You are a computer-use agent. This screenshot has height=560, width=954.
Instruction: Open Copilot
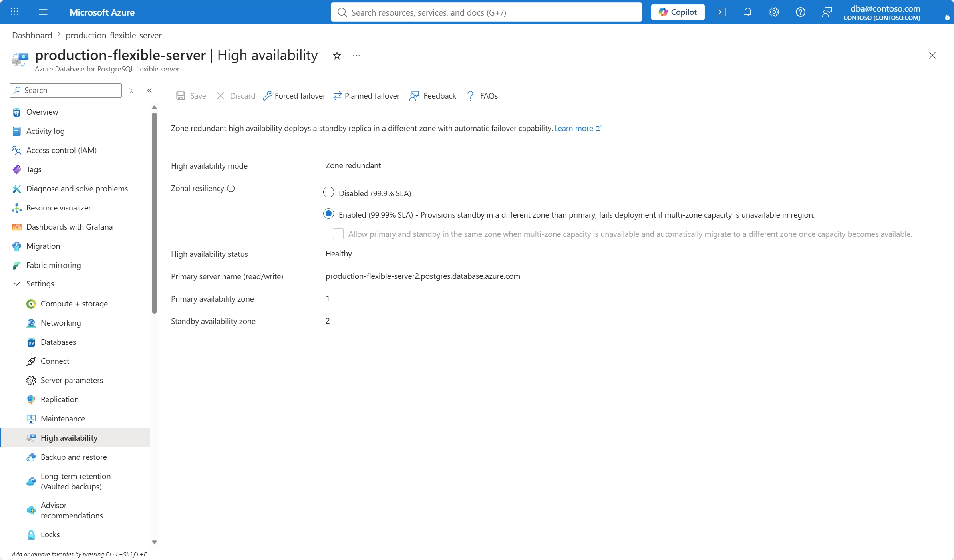tap(678, 12)
